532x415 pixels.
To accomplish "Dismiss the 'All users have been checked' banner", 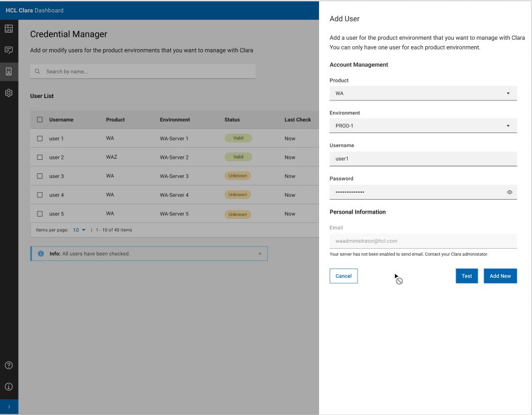I will coord(260,254).
